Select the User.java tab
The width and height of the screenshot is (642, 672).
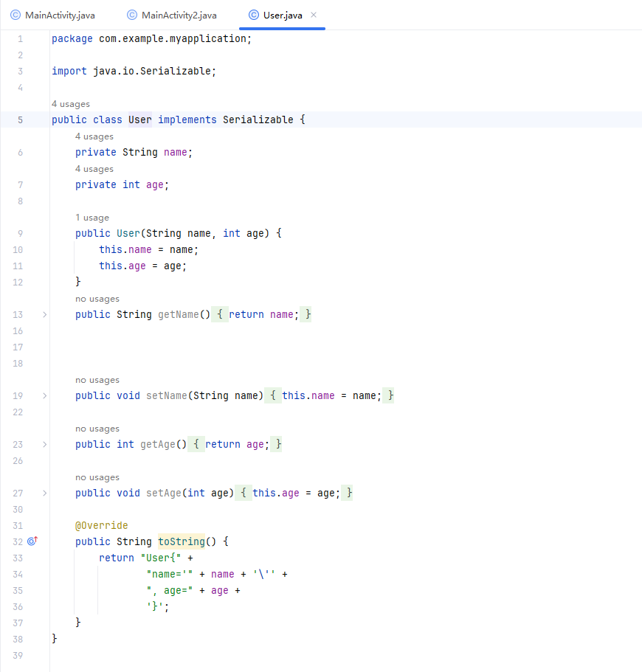[x=283, y=15]
